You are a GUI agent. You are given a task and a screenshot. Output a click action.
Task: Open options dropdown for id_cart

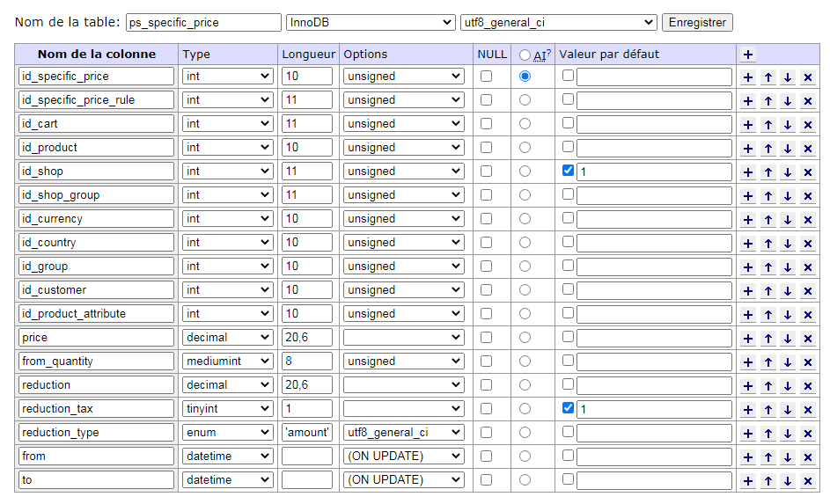click(x=403, y=124)
